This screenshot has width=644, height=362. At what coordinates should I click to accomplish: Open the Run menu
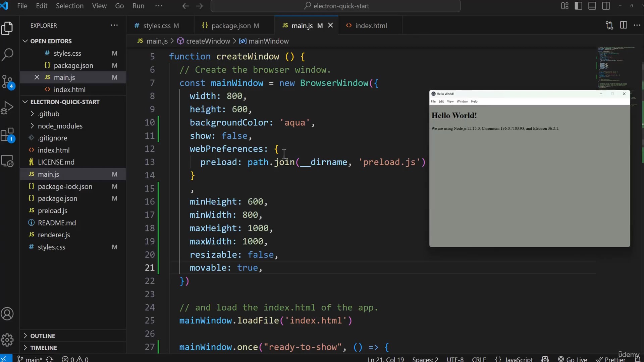[x=138, y=6]
